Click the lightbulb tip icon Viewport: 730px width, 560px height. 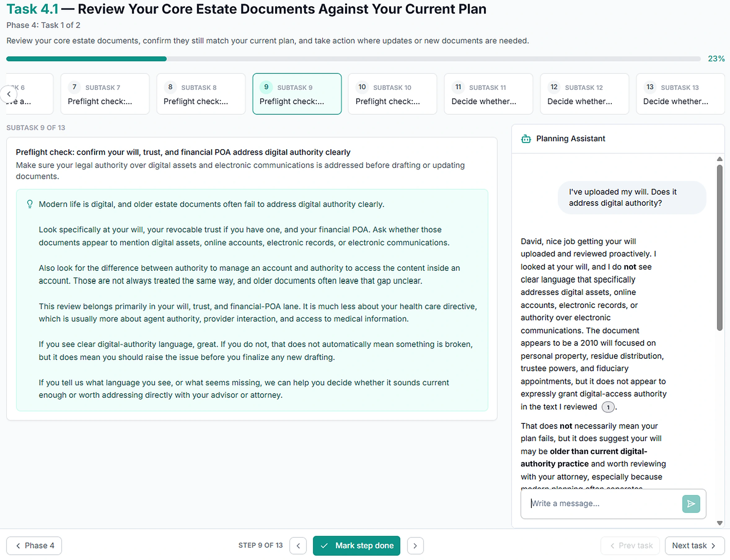click(x=30, y=204)
